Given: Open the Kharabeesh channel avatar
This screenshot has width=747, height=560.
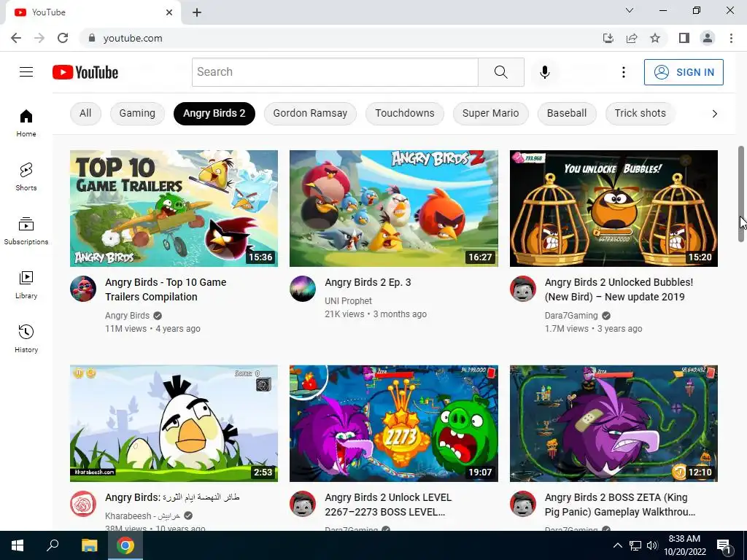Looking at the screenshot, I should (83, 504).
